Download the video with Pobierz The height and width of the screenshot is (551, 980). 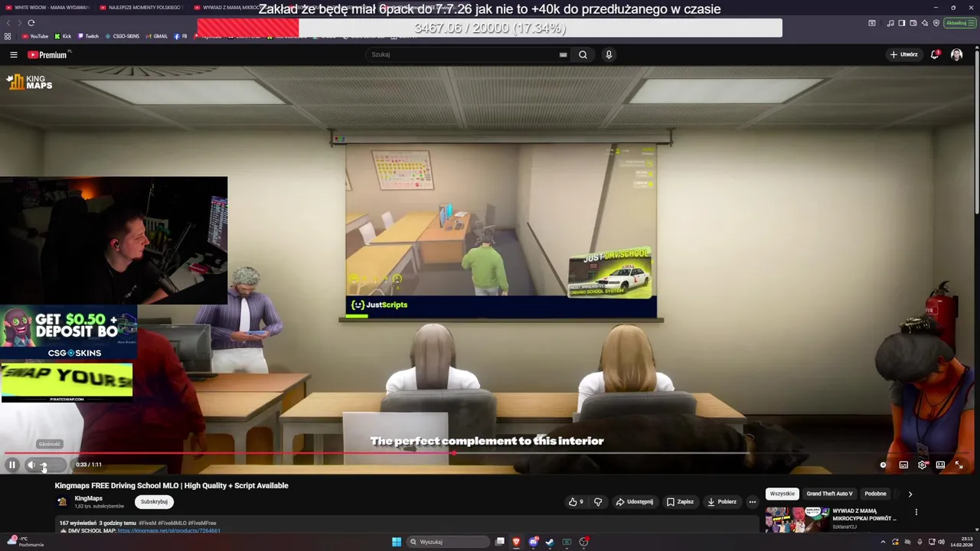click(722, 502)
